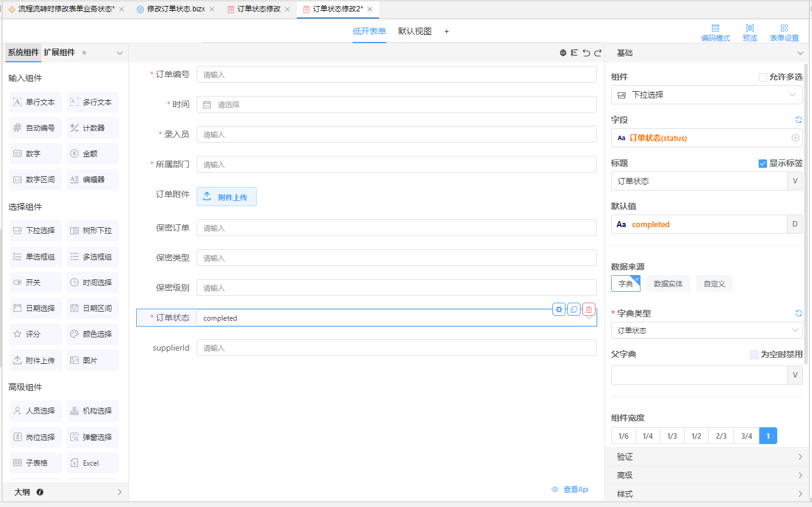Enable the 允许多选 checkbox
Image resolution: width=812 pixels, height=507 pixels.
click(x=763, y=77)
